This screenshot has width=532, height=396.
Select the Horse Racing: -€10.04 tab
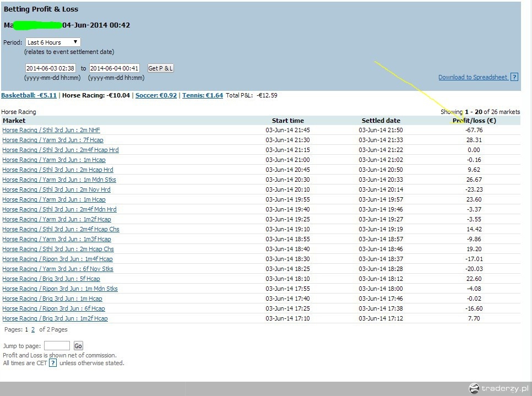pyautogui.click(x=96, y=95)
